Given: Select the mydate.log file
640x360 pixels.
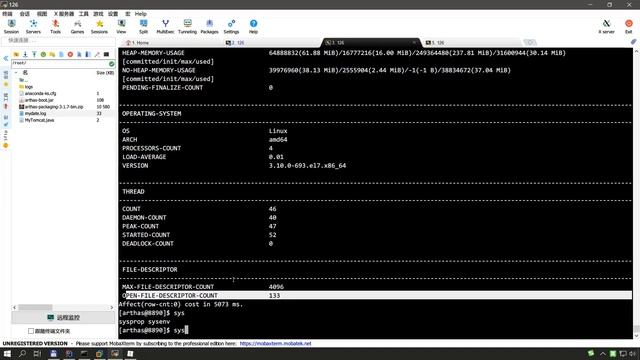Looking at the screenshot, I should click(36, 113).
